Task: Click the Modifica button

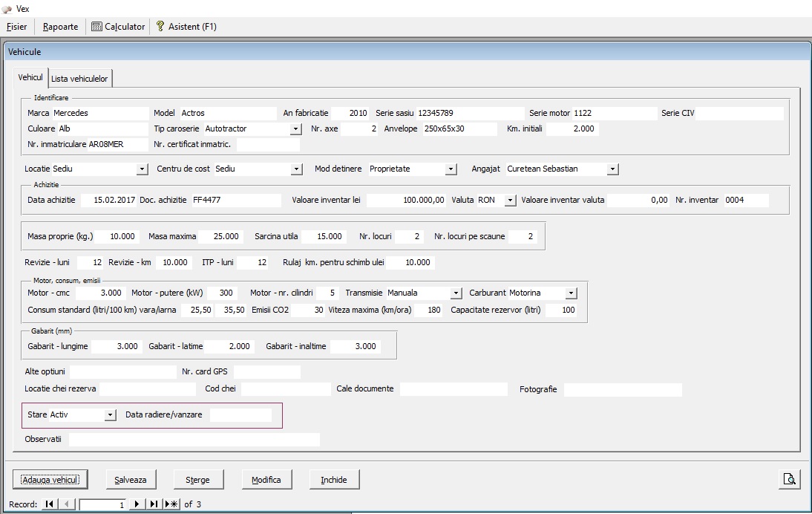Action: [266, 479]
